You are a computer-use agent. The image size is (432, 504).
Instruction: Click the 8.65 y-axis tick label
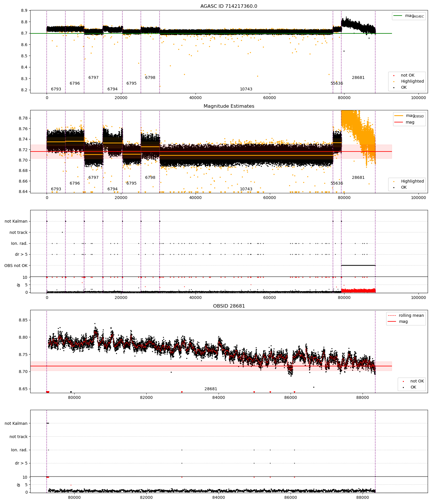(x=23, y=389)
